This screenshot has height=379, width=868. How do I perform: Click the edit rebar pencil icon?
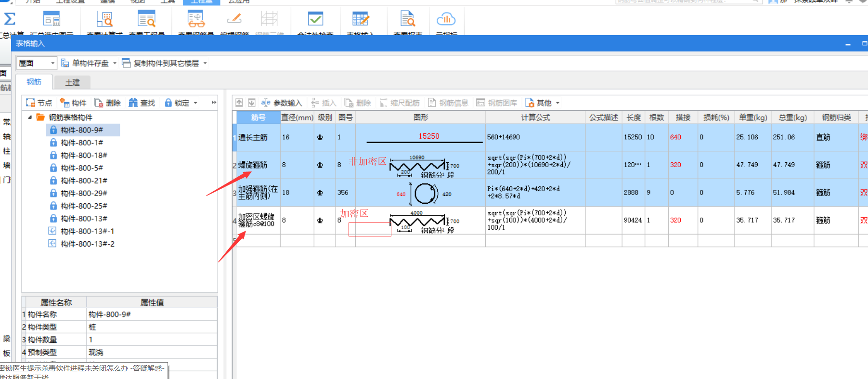pyautogui.click(x=234, y=19)
